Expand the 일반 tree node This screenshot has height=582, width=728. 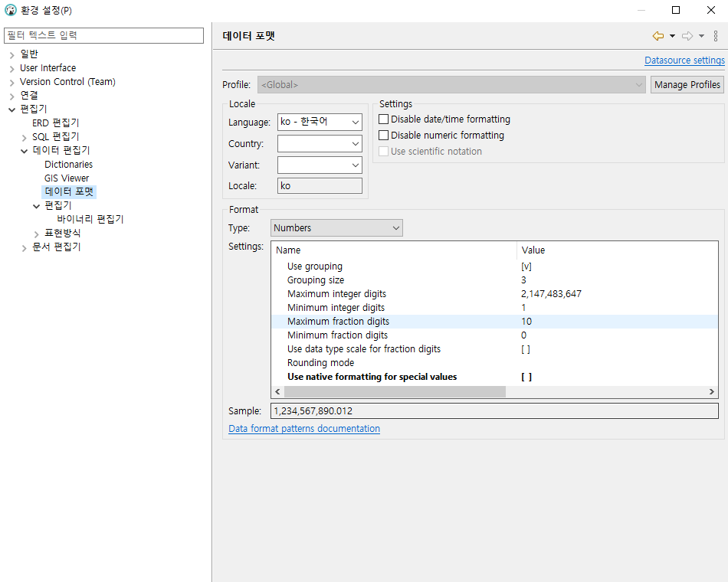coord(12,55)
